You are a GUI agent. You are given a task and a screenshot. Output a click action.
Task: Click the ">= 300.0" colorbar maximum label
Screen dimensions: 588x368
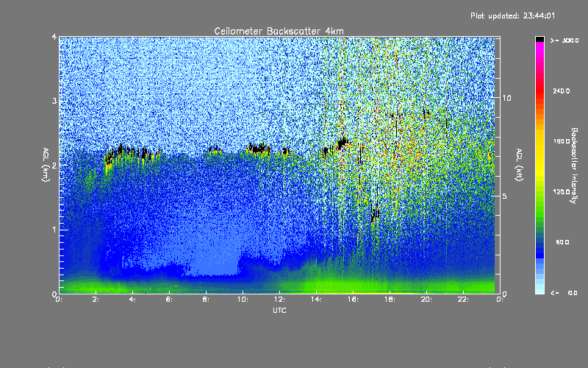tap(564, 40)
